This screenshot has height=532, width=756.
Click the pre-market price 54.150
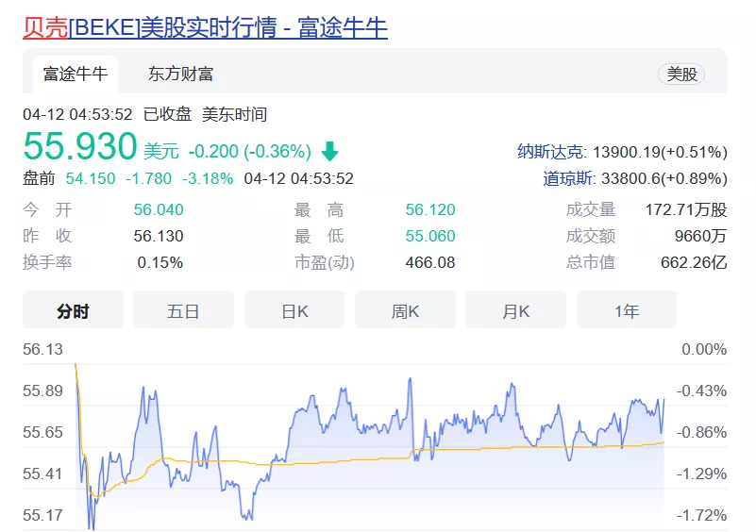click(91, 178)
